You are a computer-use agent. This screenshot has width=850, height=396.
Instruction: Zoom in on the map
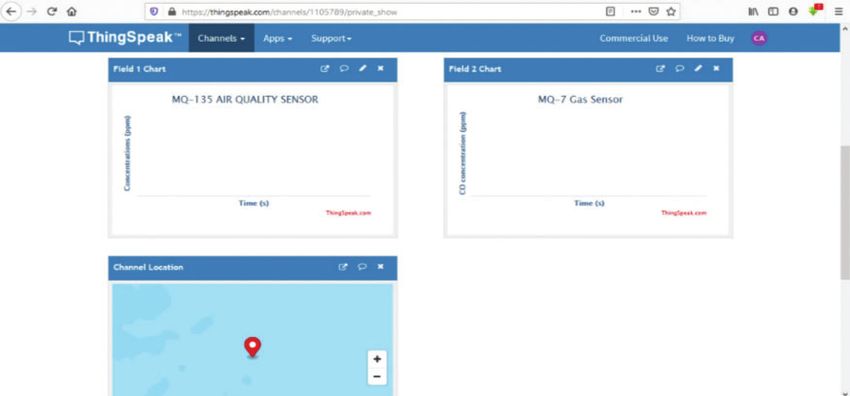point(377,359)
